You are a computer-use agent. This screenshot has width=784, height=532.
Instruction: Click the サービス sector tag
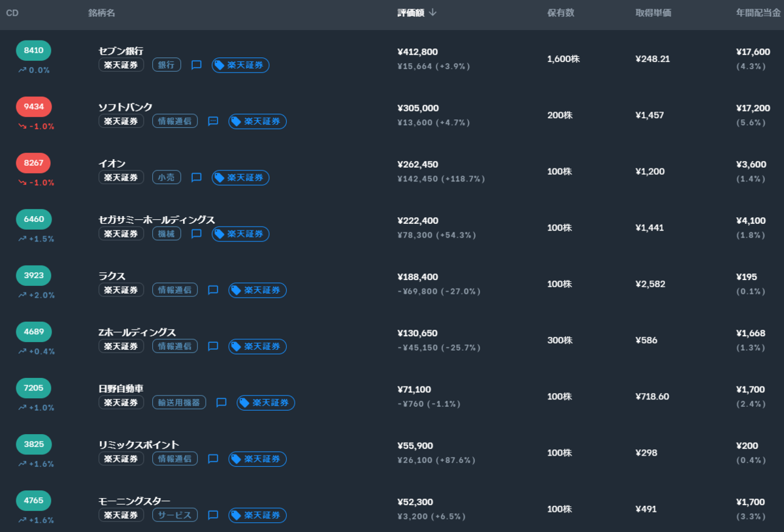tap(175, 515)
